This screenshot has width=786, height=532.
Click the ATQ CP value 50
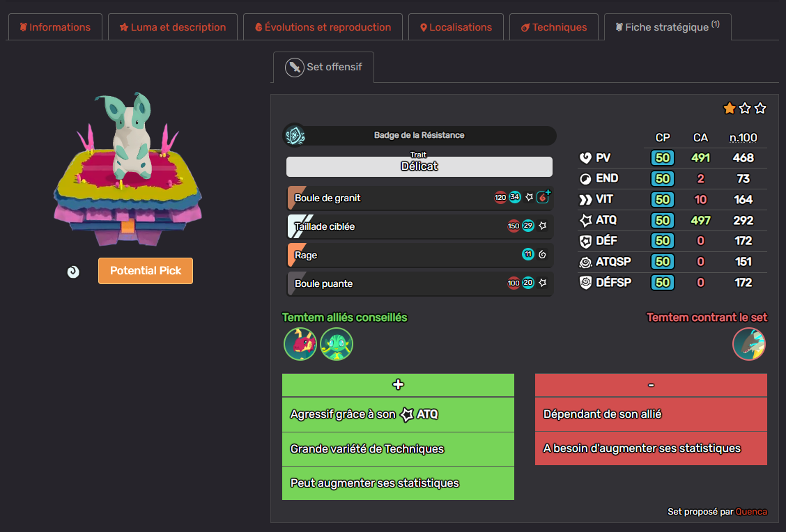pos(662,221)
